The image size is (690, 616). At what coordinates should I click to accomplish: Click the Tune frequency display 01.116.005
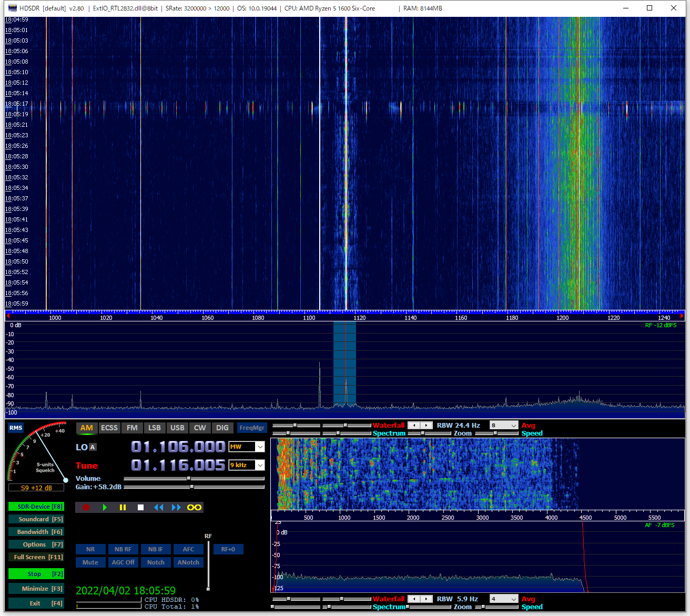tap(178, 465)
